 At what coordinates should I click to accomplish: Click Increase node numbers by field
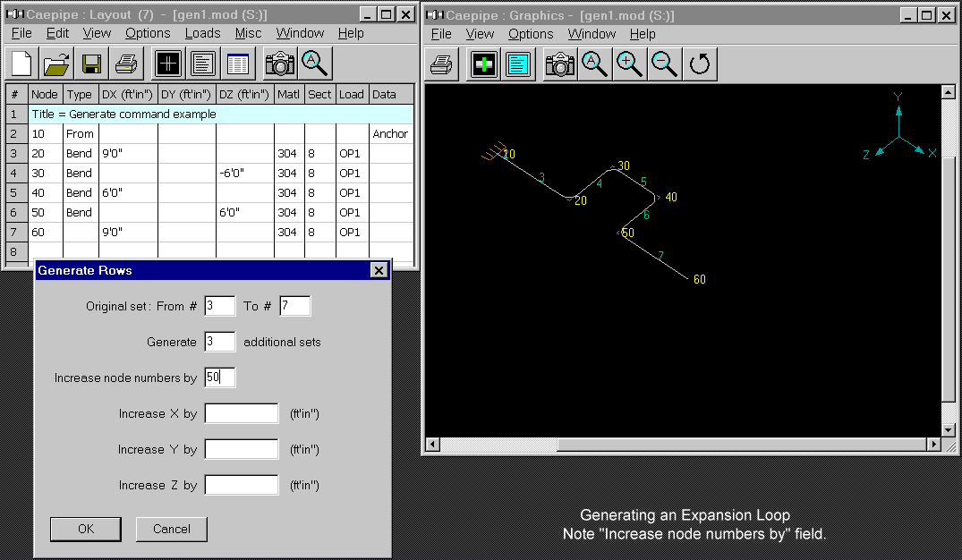click(x=219, y=378)
